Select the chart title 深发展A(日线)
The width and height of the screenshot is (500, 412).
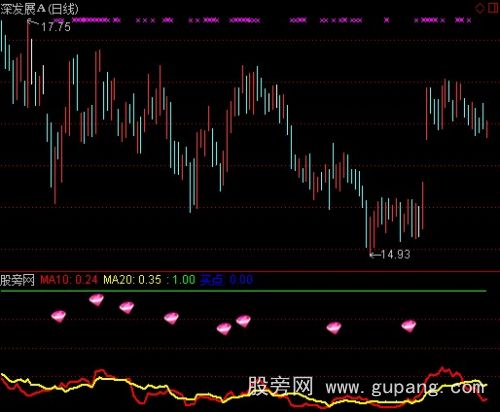(x=39, y=9)
